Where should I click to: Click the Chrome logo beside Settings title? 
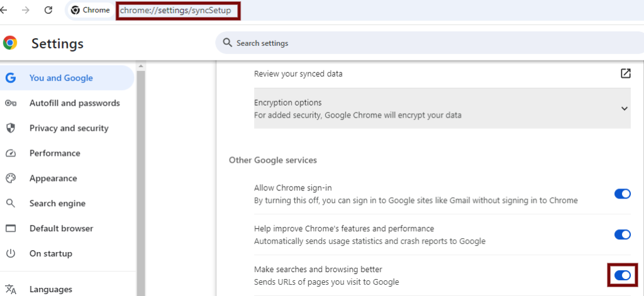(x=10, y=43)
